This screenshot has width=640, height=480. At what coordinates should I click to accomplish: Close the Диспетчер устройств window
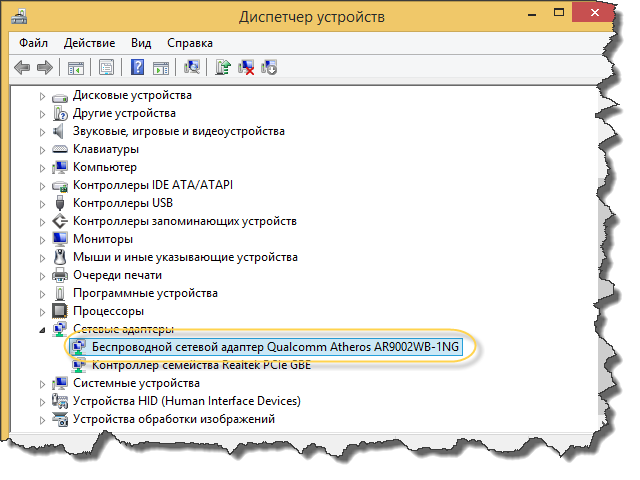click(594, 13)
